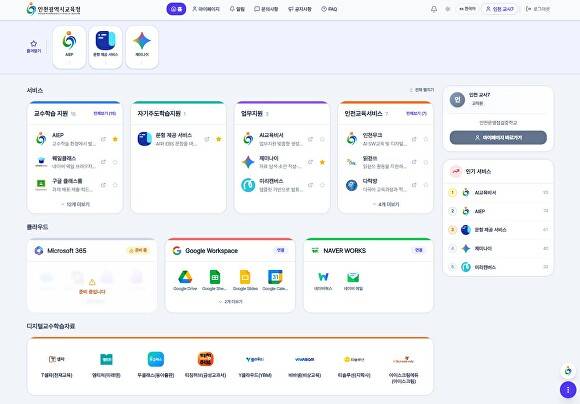This screenshot has width=580, height=404.
Task: Unfavorite AIEP using its yellow star
Action: (x=115, y=139)
